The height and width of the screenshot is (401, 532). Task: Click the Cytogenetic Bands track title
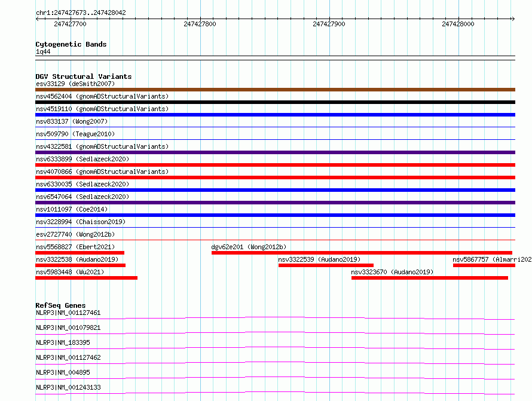[x=71, y=44]
